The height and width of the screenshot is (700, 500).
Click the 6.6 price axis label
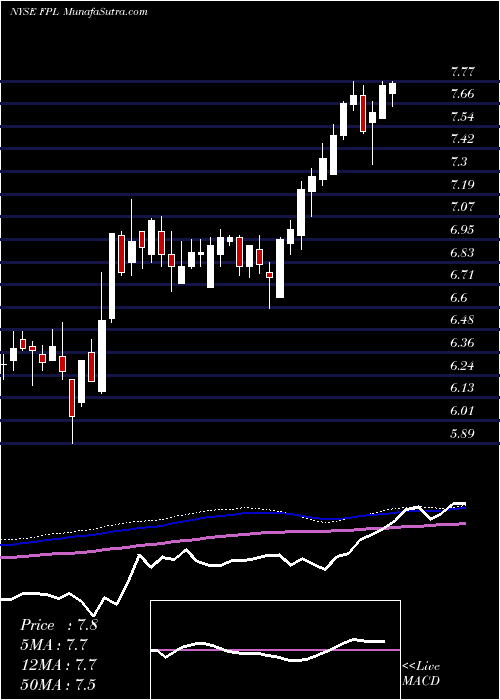[459, 297]
